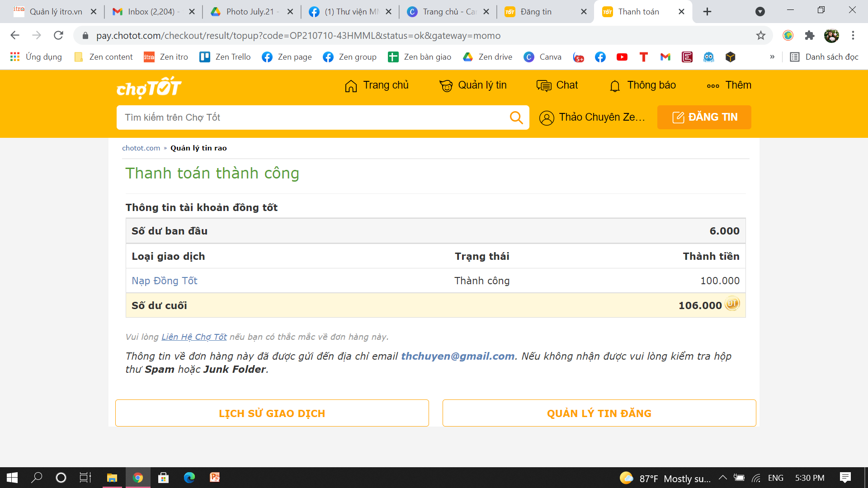Expand the Thêm more menu

tap(729, 85)
